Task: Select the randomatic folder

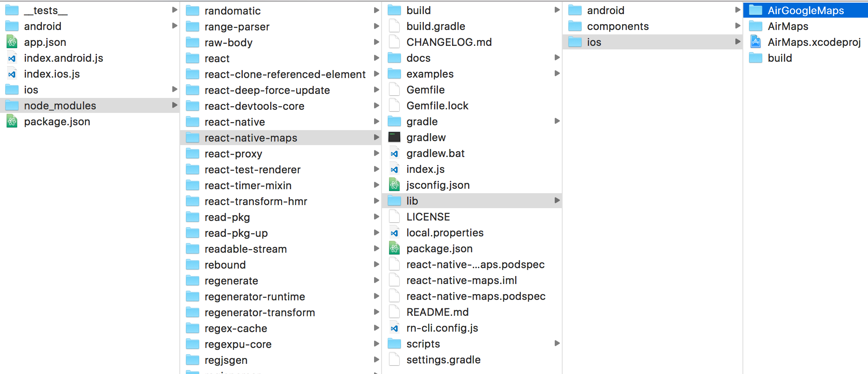Action: (281, 11)
